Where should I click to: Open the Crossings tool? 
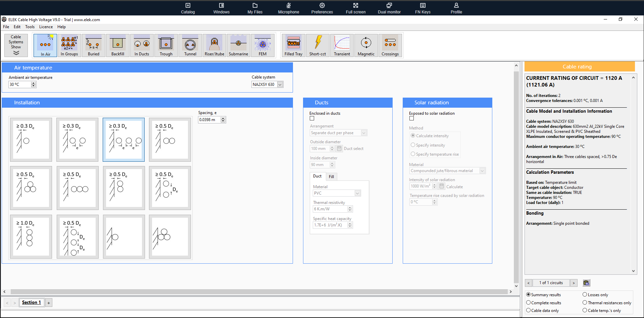(390, 45)
